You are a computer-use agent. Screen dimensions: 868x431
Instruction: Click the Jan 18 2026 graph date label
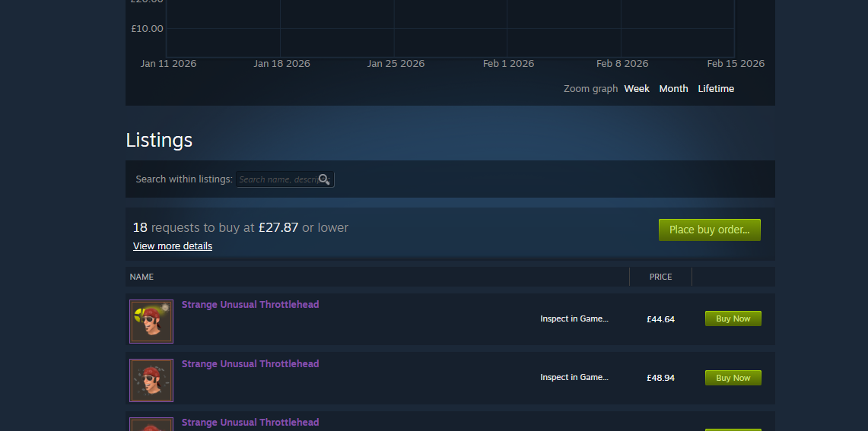click(281, 64)
